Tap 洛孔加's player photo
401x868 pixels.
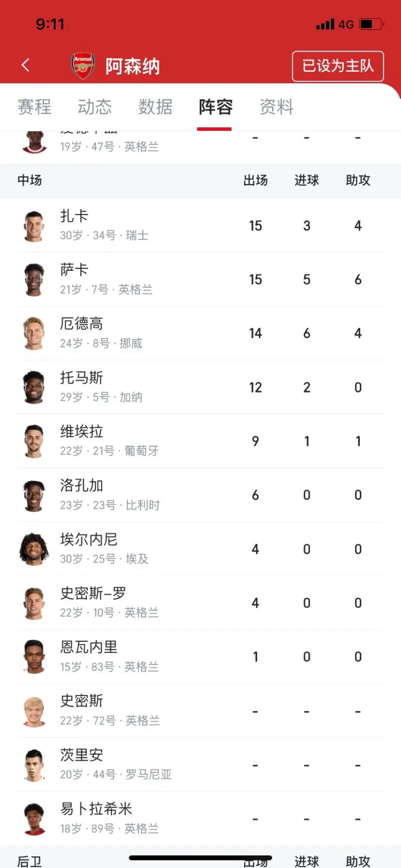click(x=34, y=495)
